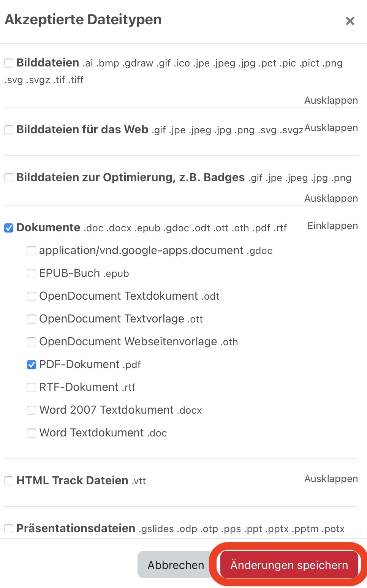Check Bilddateien für das Web
Image resolution: width=367 pixels, height=588 pixels.
click(9, 130)
